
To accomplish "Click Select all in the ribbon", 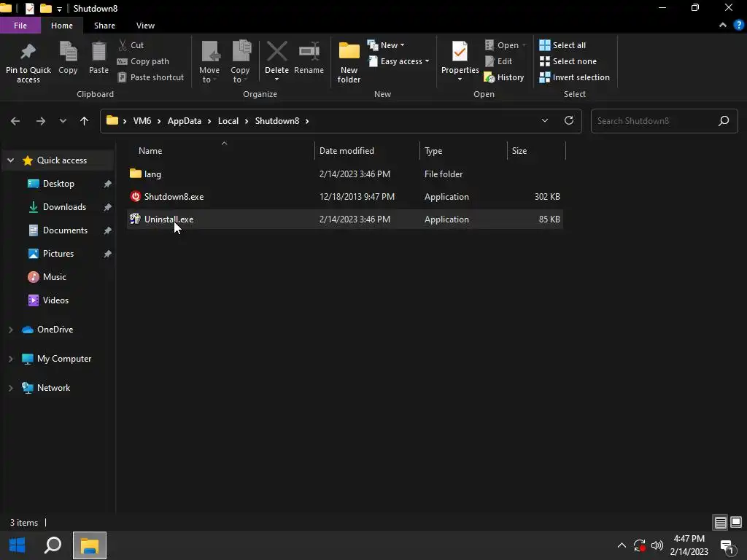I will point(562,45).
